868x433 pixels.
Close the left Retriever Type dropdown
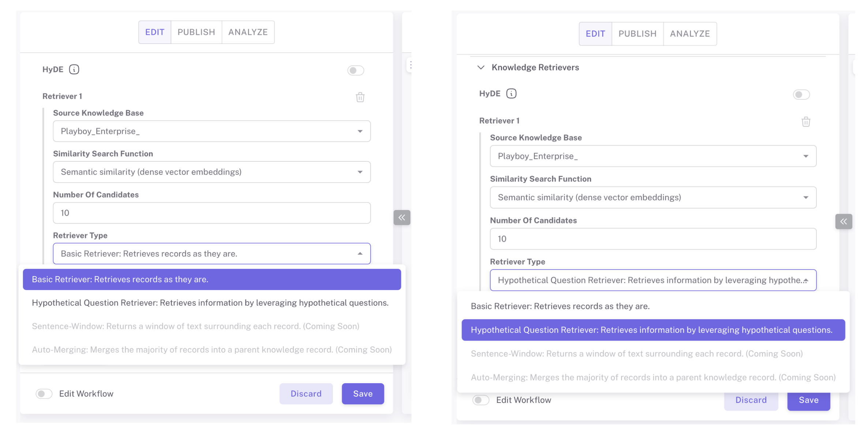(x=360, y=253)
